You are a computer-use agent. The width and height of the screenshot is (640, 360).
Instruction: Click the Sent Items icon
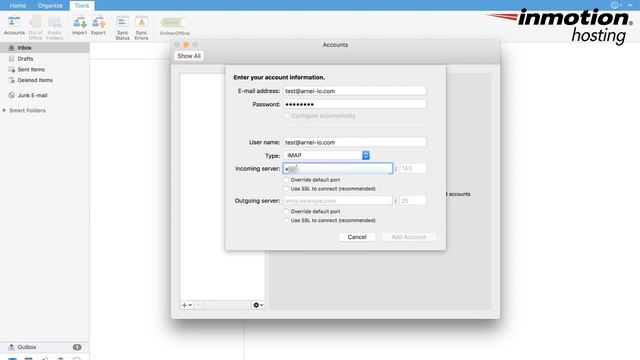tap(11, 69)
